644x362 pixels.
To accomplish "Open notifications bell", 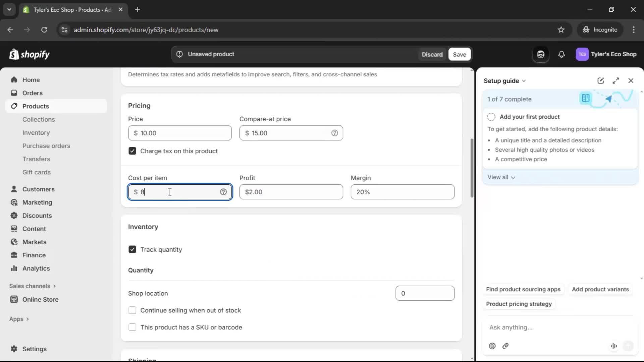I will [x=562, y=54].
